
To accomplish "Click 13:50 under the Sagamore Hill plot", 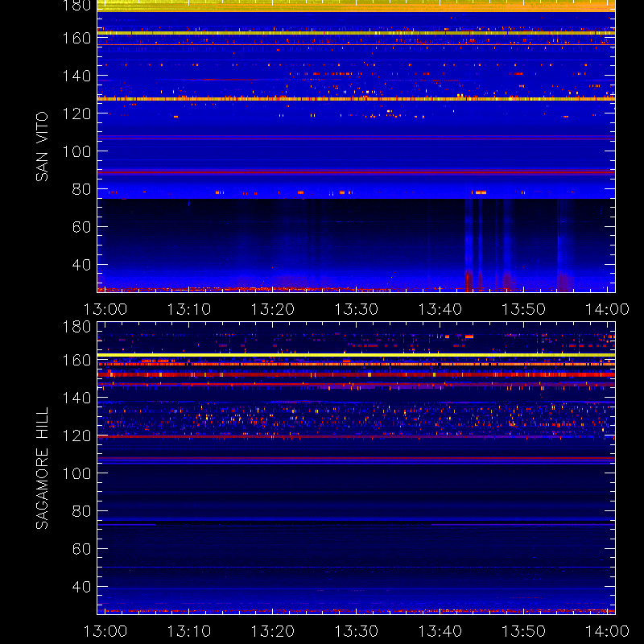I will [524, 631].
